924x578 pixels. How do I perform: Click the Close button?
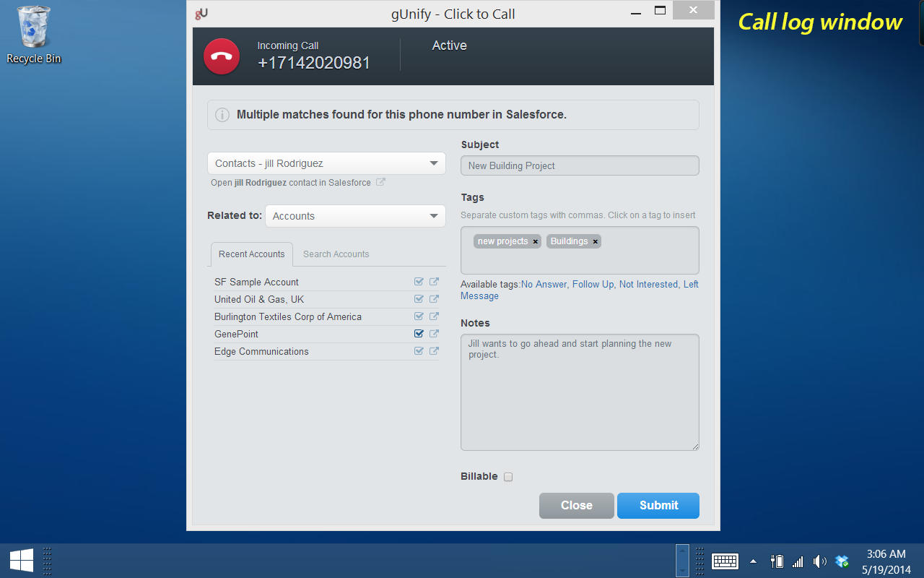click(x=577, y=506)
